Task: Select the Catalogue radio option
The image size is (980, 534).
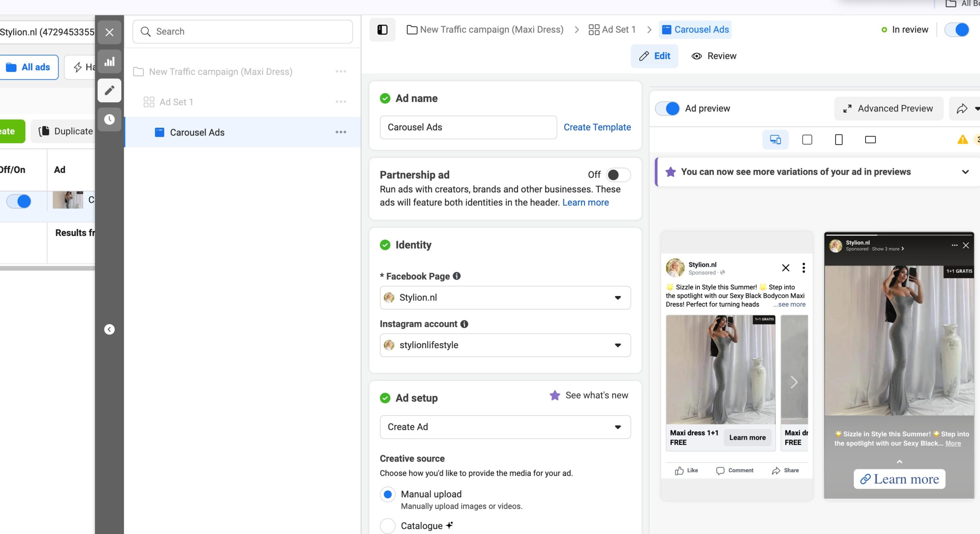Action: (387, 526)
